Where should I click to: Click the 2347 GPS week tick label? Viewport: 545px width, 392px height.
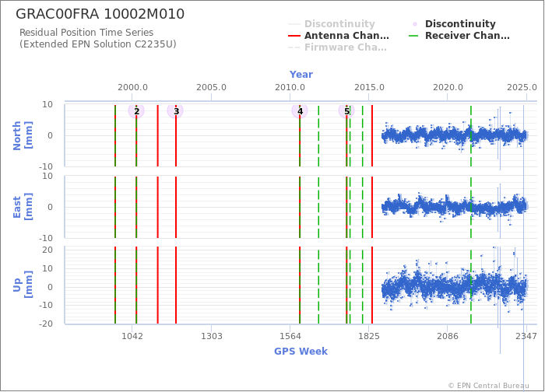pyautogui.click(x=526, y=336)
